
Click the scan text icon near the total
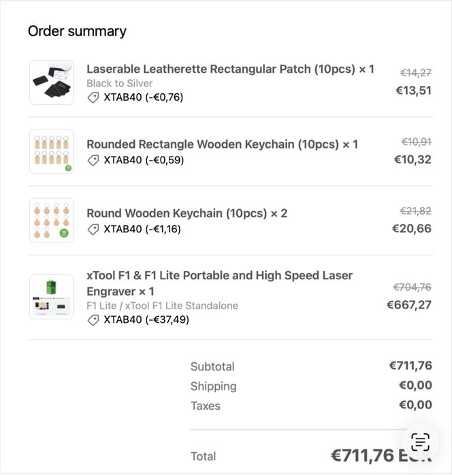[x=421, y=441]
